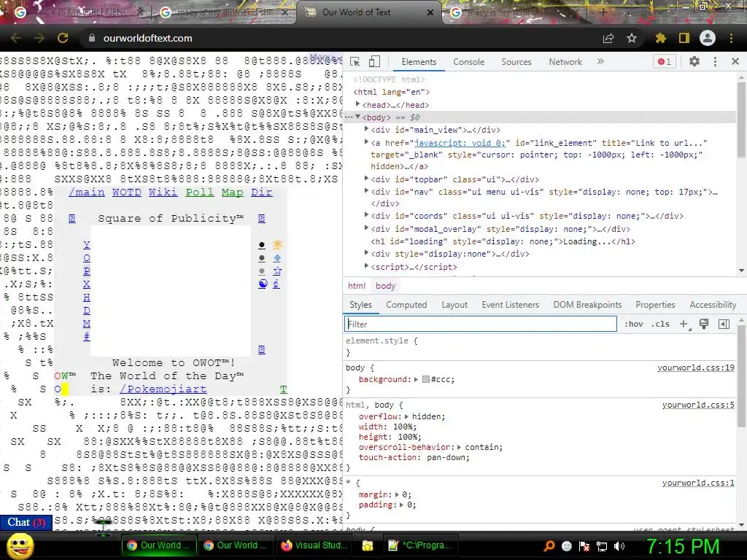The width and height of the screenshot is (747, 560).
Task: Open the Dir link
Action: click(x=262, y=192)
